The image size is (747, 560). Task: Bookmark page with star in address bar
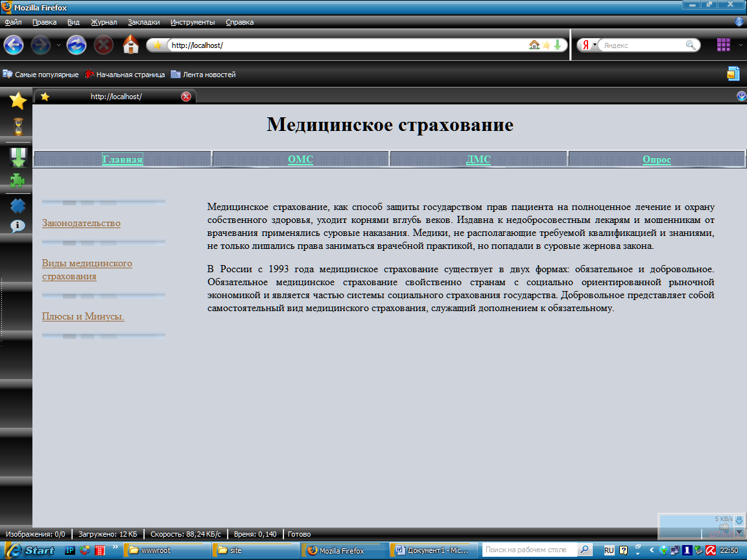click(547, 45)
